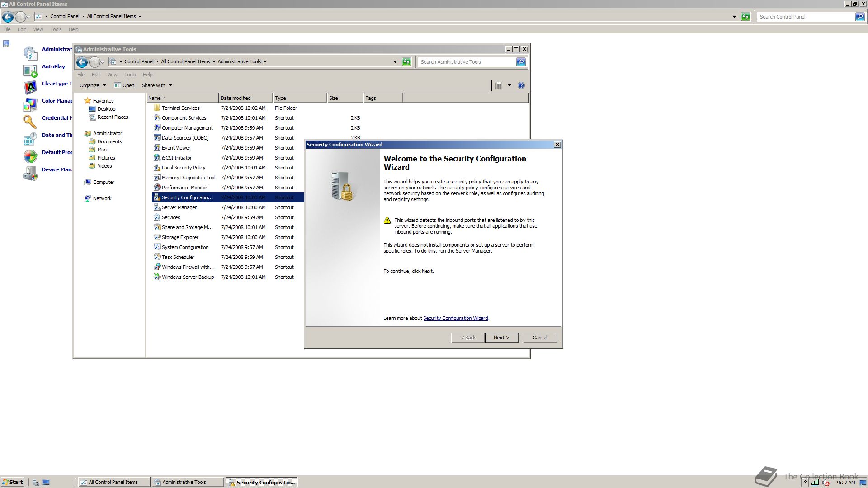
Task: Click the Server Manager shortcut icon
Action: 157,207
